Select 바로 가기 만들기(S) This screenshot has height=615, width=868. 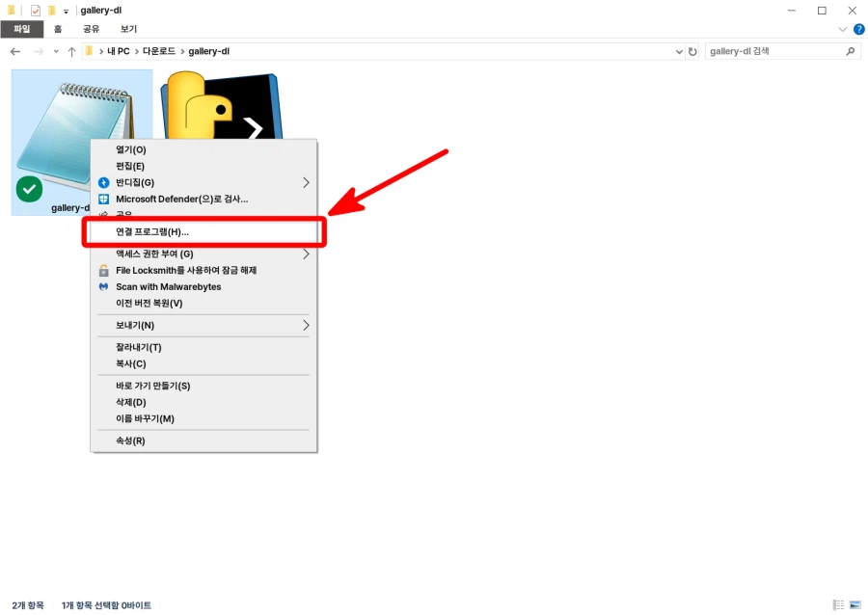coord(203,386)
